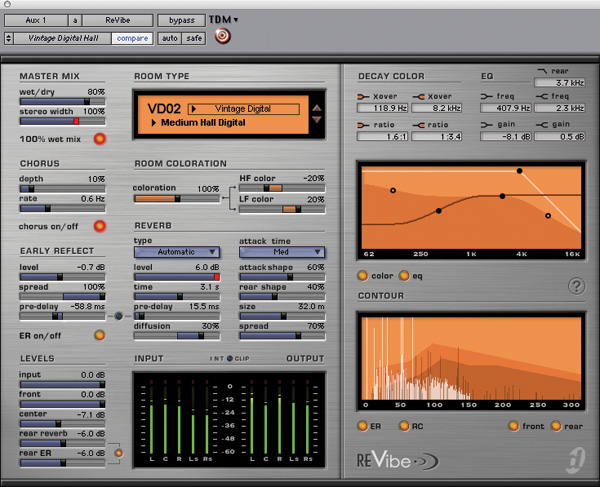The image size is (600, 487).
Task: Click the Digidesign logo icon
Action: [x=576, y=459]
